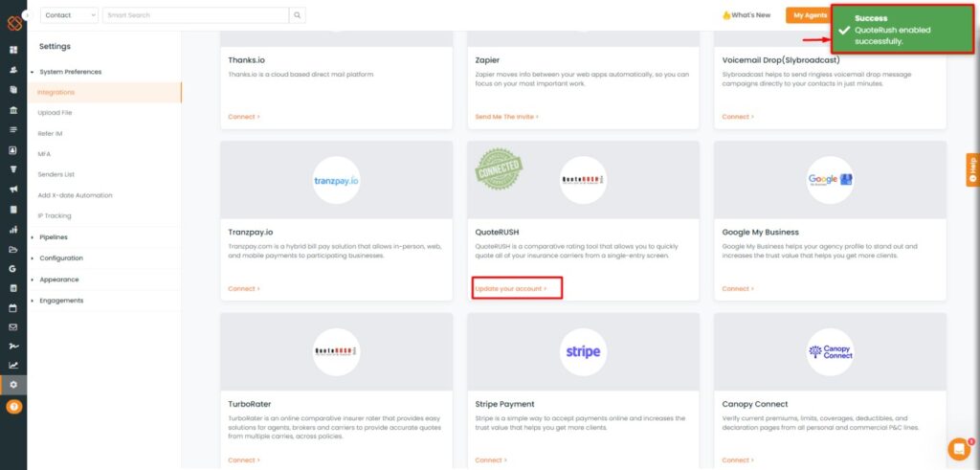Click the Tranzpay.io logo thumbnail
Screen dimensions: 980x470
coord(336,180)
